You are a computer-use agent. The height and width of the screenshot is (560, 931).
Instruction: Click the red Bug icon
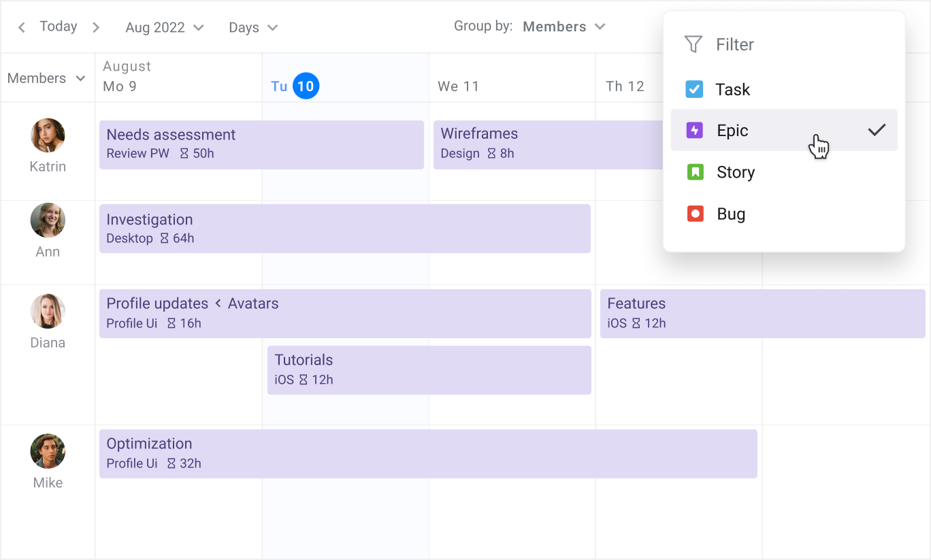point(695,214)
